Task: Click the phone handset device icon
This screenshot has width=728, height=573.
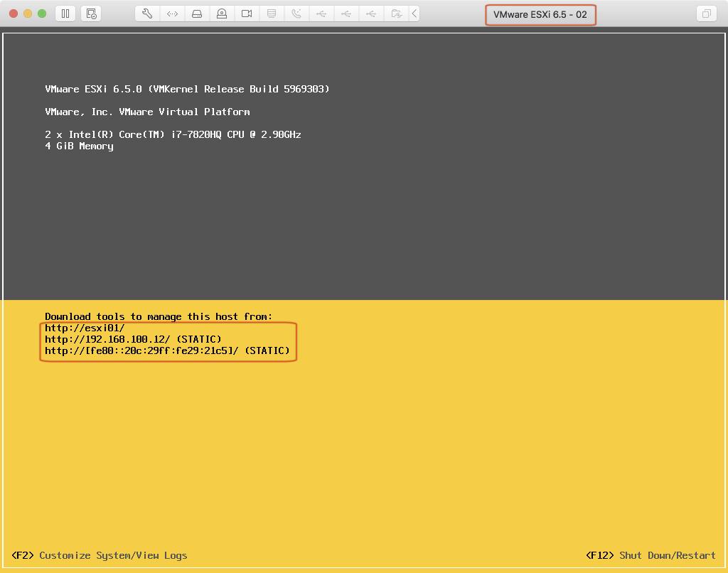Action: coord(296,14)
